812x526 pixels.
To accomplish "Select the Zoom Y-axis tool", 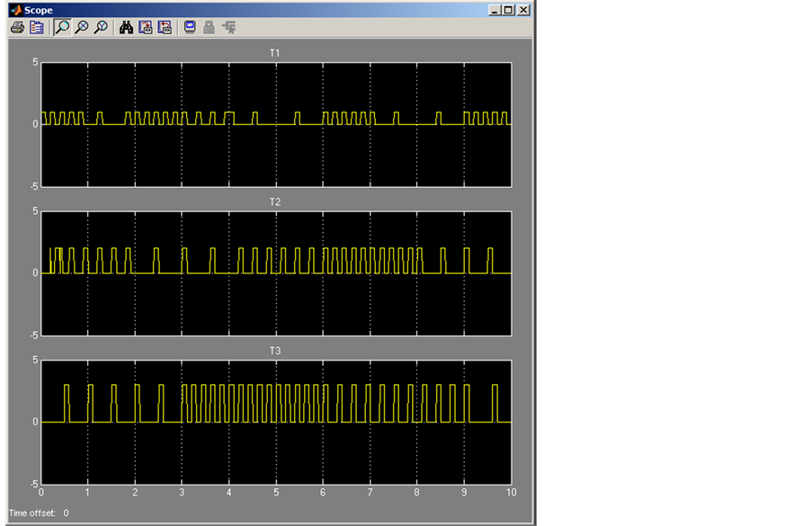I will (100, 28).
